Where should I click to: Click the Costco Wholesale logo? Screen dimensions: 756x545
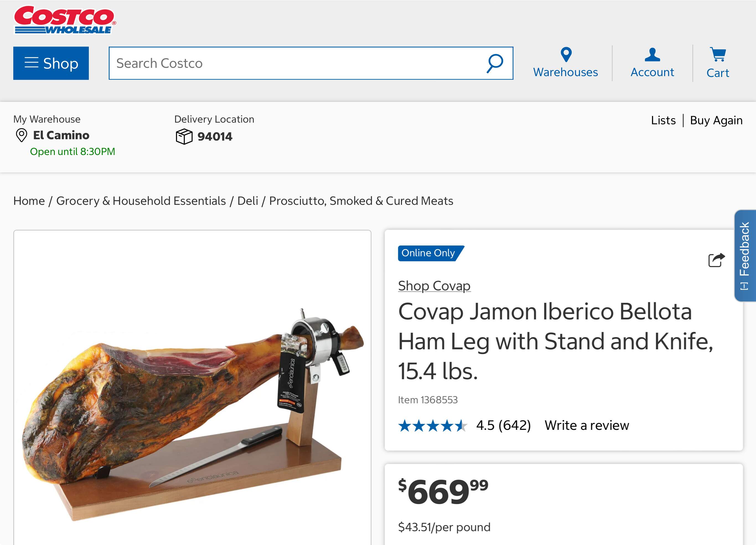point(65,20)
